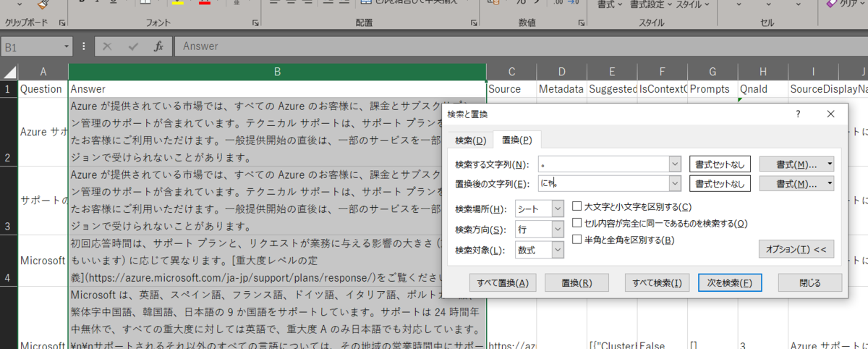Select column A header
This screenshot has height=349, width=868.
click(x=43, y=72)
